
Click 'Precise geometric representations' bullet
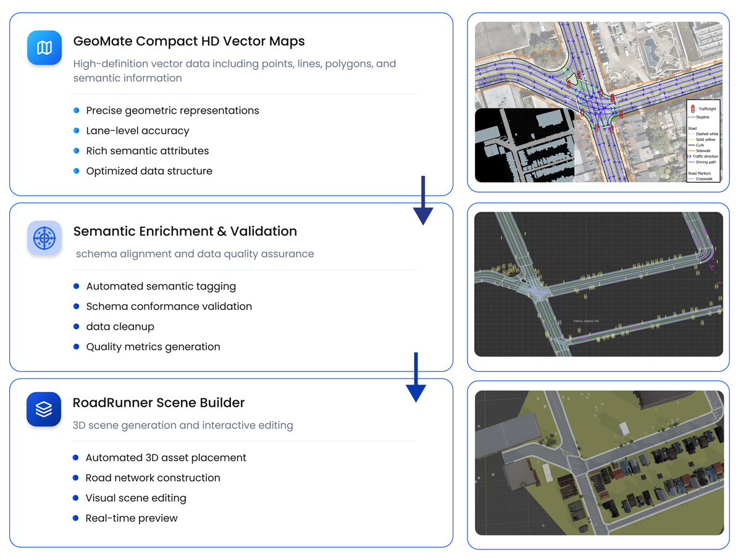tap(166, 111)
